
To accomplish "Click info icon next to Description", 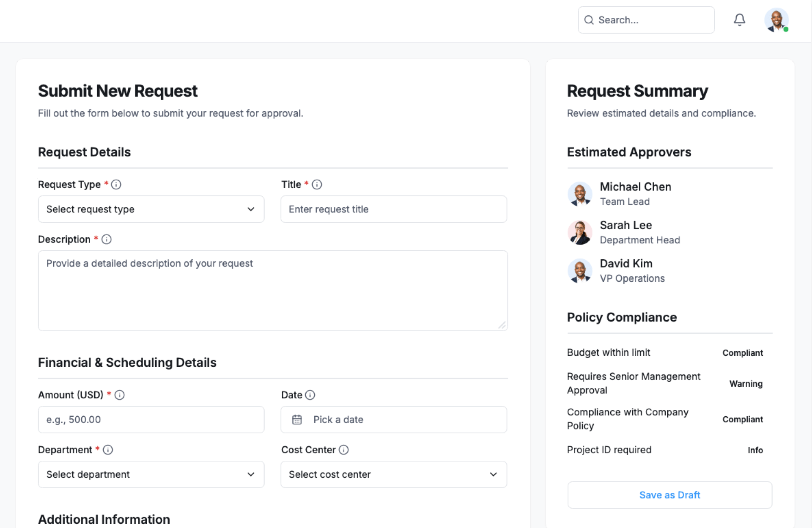I will click(x=107, y=239).
